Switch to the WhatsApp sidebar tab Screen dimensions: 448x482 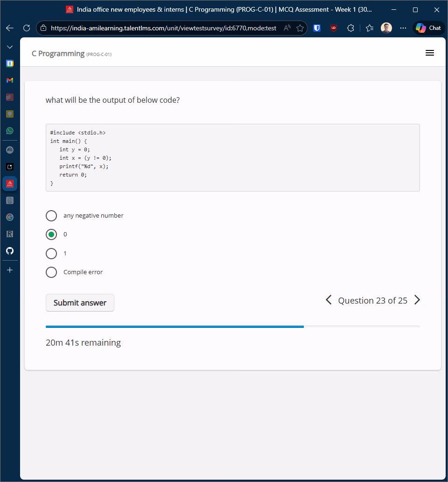pos(10,131)
